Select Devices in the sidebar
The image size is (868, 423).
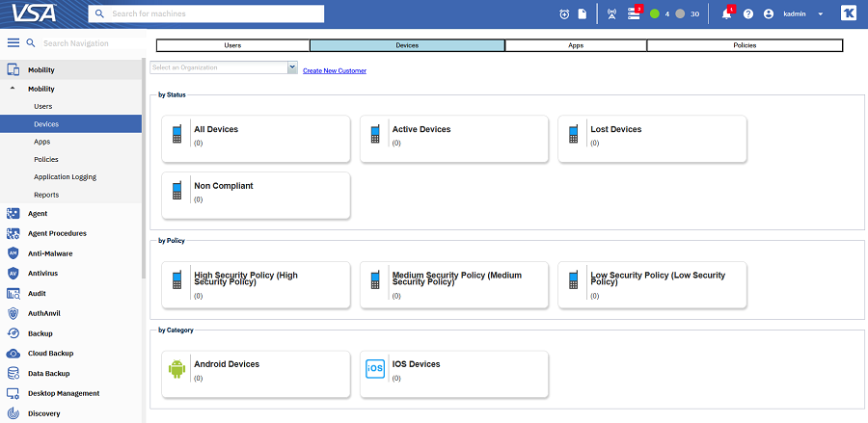pyautogui.click(x=70, y=124)
